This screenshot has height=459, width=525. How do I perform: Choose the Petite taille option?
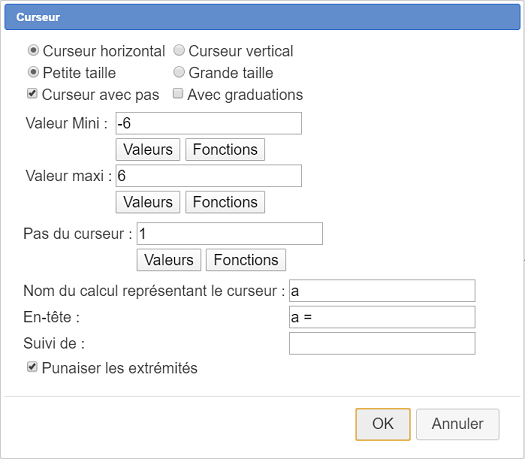(33, 72)
